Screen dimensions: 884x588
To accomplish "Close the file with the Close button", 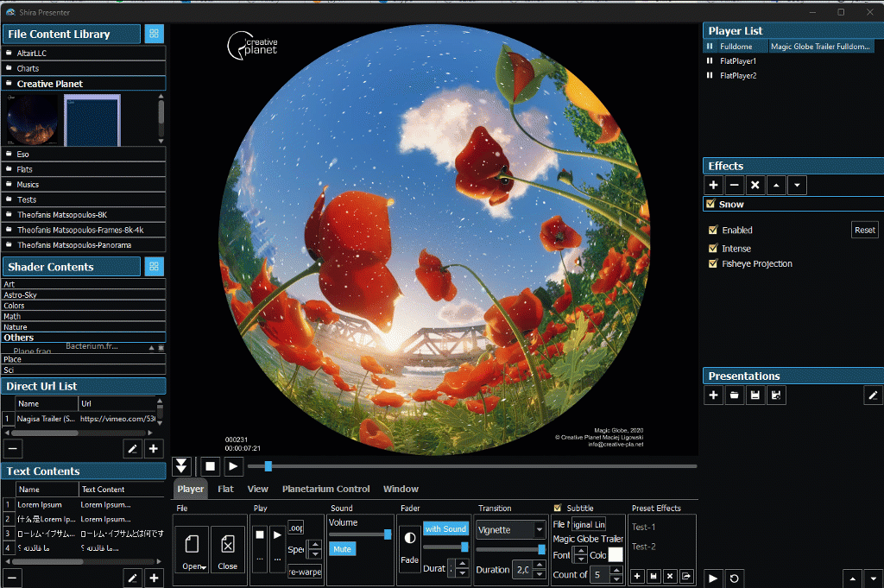I will click(228, 550).
